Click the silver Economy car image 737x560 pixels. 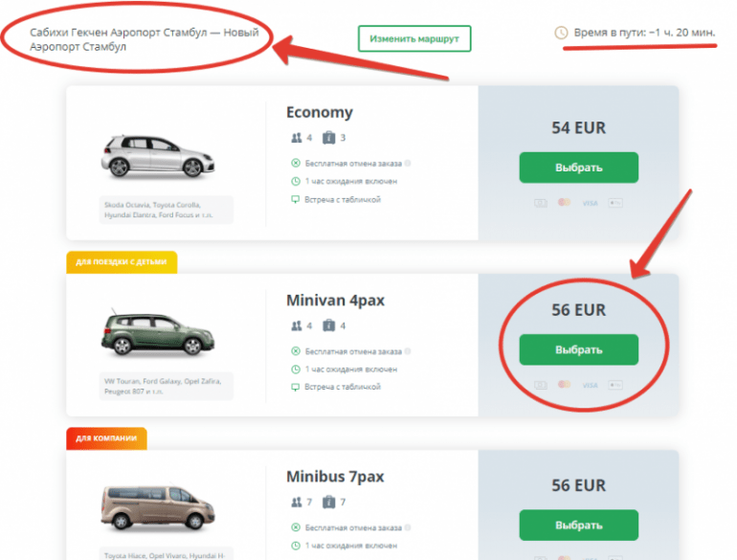tap(158, 156)
